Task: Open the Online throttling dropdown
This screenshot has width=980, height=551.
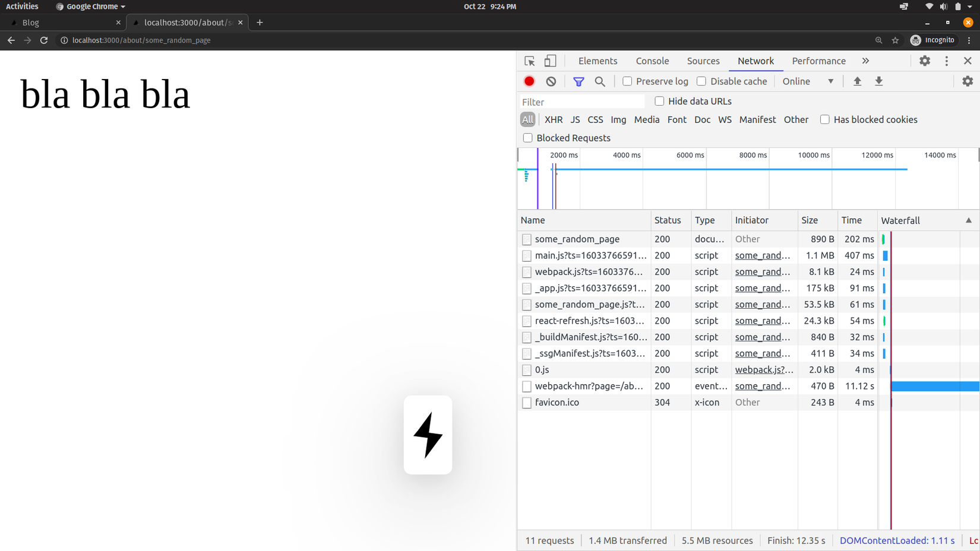Action: (x=808, y=81)
